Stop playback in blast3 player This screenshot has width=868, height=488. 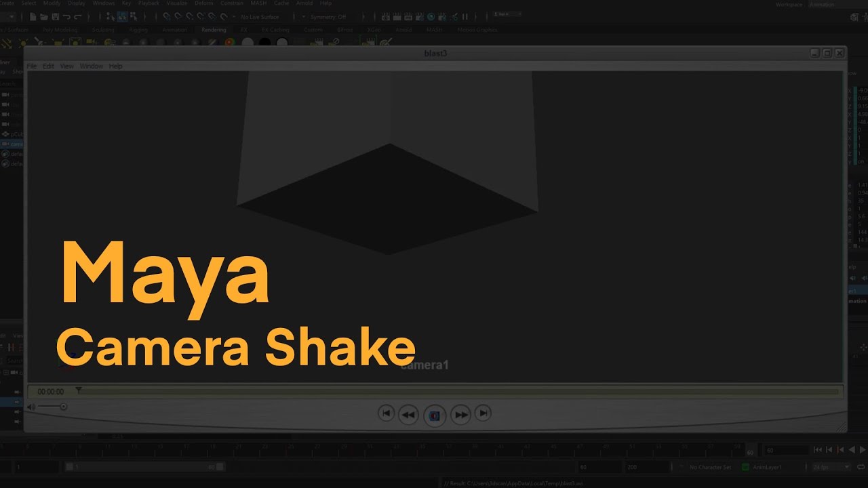pyautogui.click(x=435, y=415)
